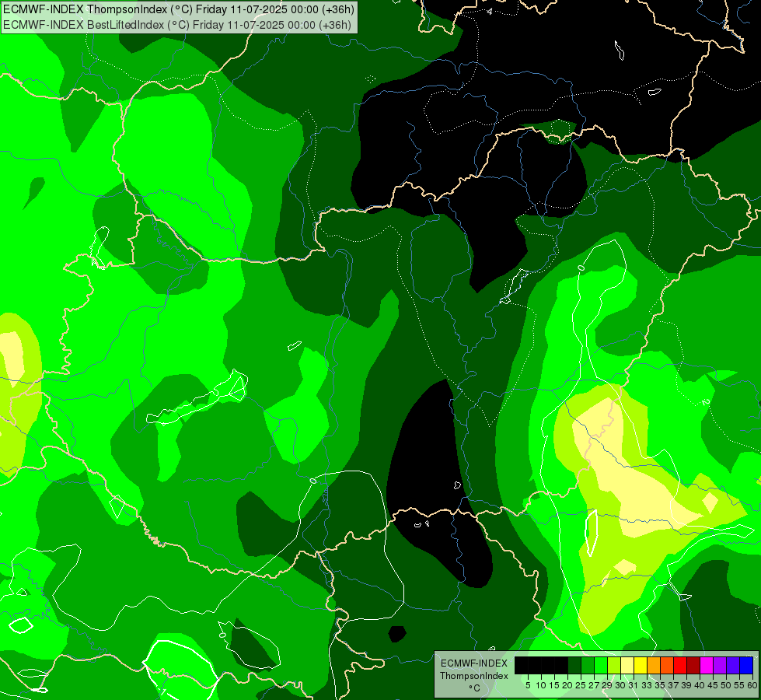
Task: Select the bright green 27–29 legend swatch
Action: click(600, 665)
